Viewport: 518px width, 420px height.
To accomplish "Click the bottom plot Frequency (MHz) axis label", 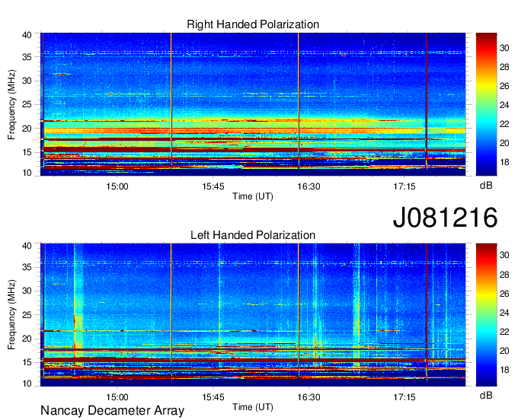I will click(x=11, y=315).
